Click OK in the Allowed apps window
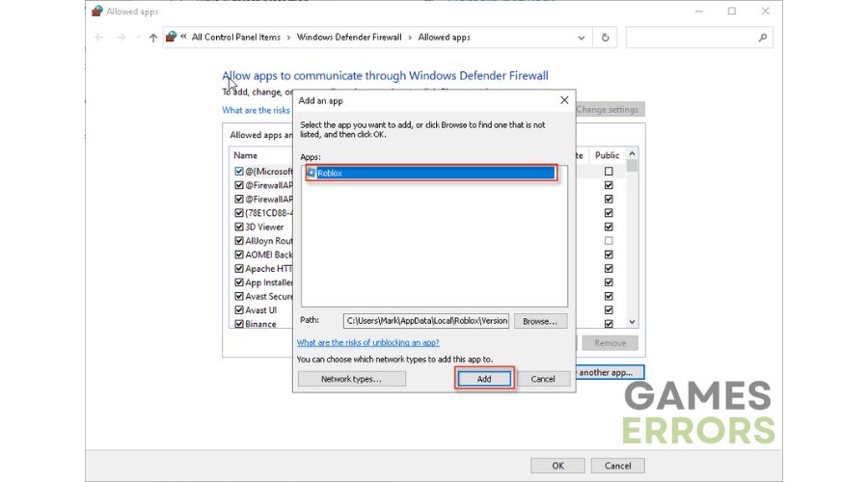This screenshot has height=482, width=868. pos(558,466)
